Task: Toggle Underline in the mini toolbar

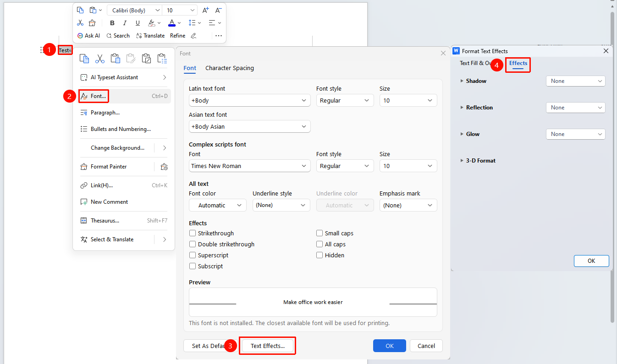Action: click(138, 23)
